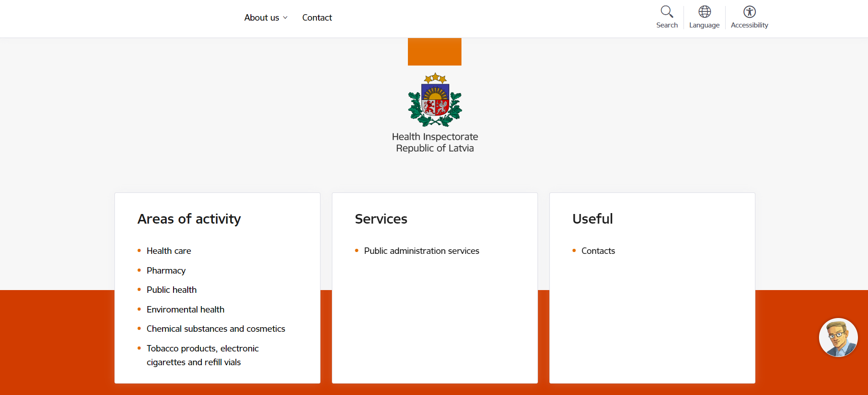This screenshot has width=868, height=395.
Task: Click the Services card heading
Action: coord(381,219)
